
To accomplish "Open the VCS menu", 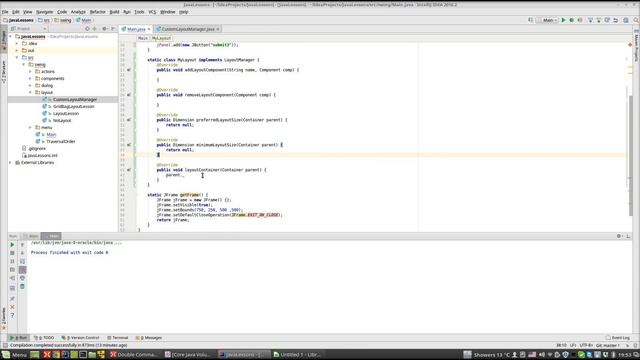I will (x=152, y=12).
